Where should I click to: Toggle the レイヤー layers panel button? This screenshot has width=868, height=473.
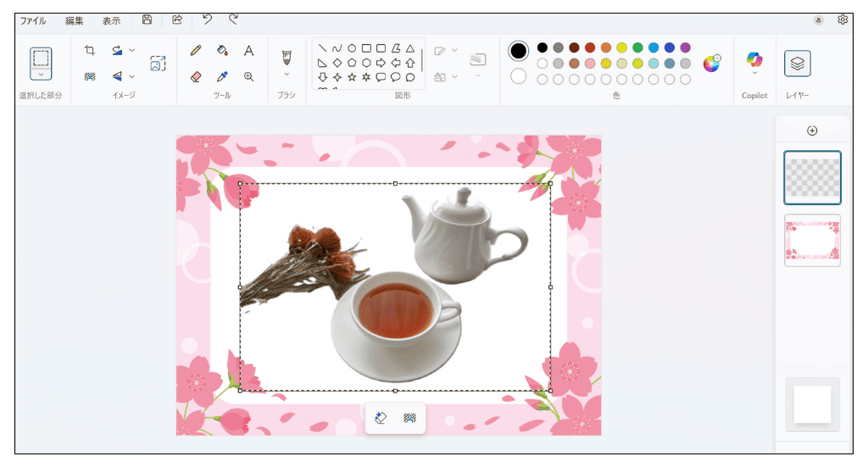tap(797, 63)
